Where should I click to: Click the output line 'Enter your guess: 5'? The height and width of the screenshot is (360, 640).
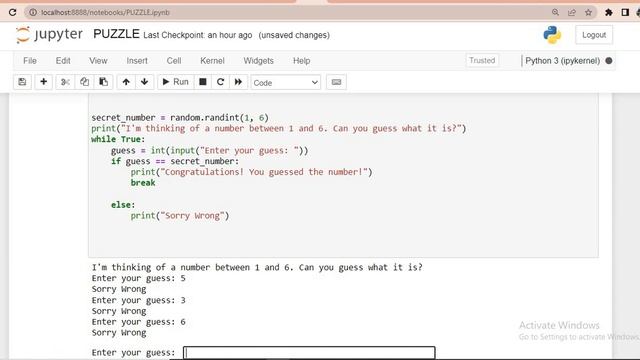click(138, 278)
